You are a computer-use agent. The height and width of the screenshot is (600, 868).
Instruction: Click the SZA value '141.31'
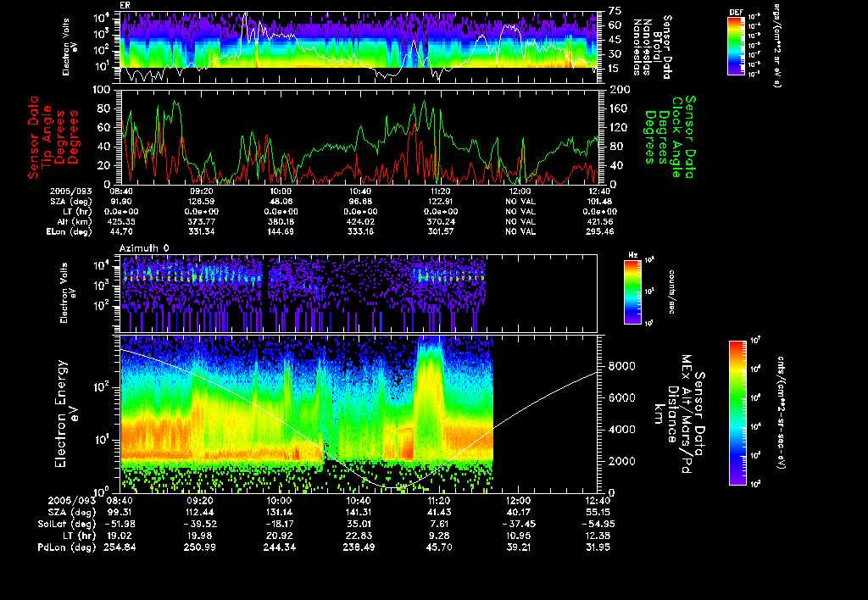click(359, 512)
